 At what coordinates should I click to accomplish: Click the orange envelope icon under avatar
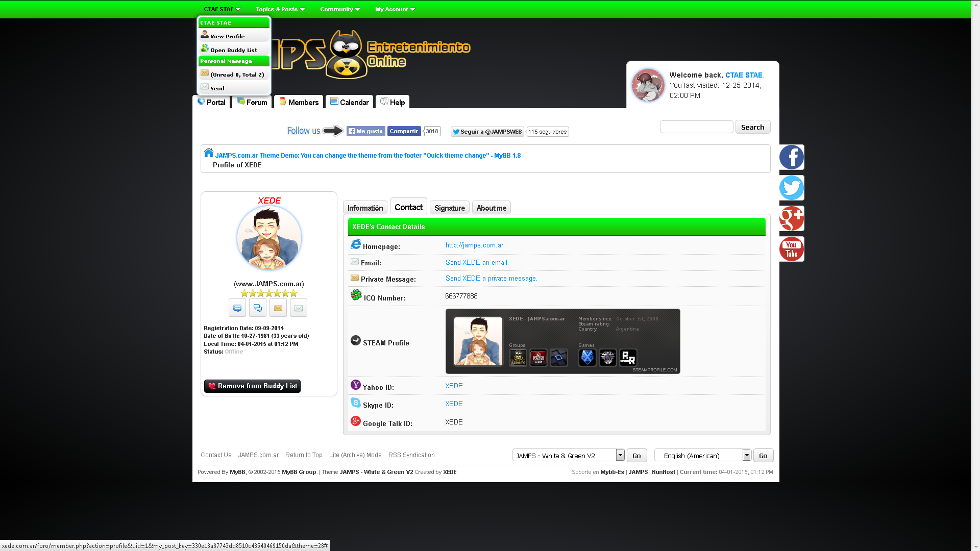(278, 308)
